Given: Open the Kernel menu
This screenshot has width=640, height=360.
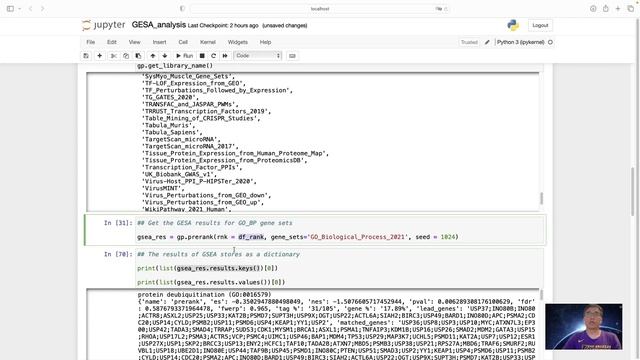Looking at the screenshot, I should point(208,42).
